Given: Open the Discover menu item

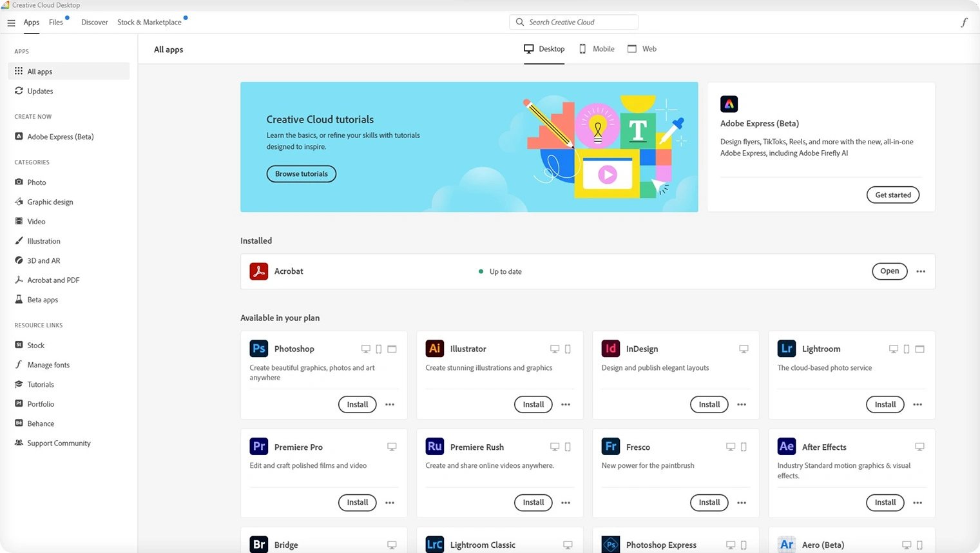Looking at the screenshot, I should (95, 23).
